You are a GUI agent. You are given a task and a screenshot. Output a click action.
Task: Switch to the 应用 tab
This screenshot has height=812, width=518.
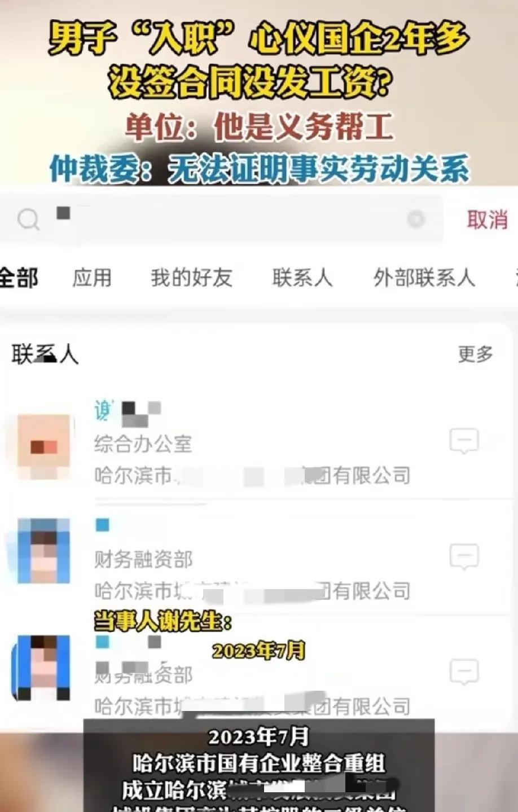coord(92,277)
